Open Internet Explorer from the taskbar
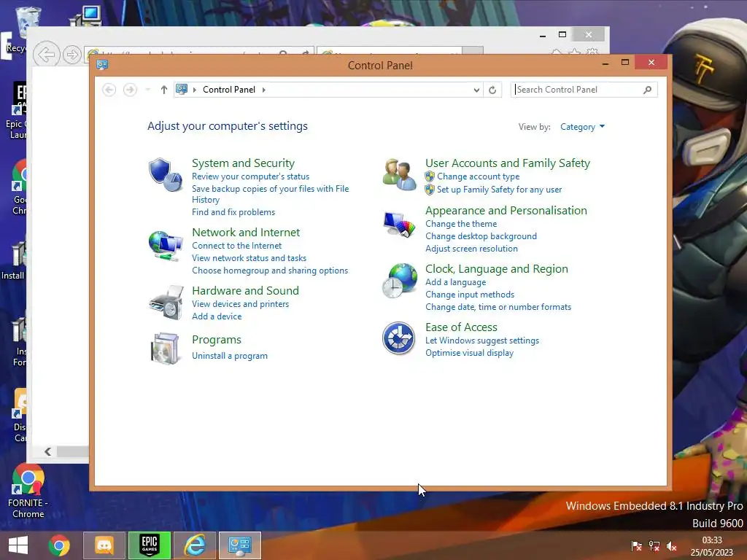 (195, 545)
